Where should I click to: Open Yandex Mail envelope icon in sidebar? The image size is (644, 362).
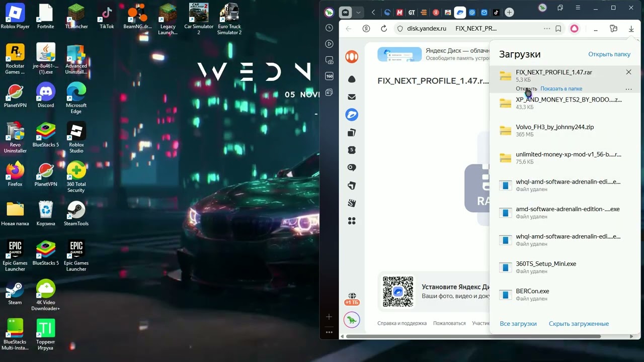352,97
